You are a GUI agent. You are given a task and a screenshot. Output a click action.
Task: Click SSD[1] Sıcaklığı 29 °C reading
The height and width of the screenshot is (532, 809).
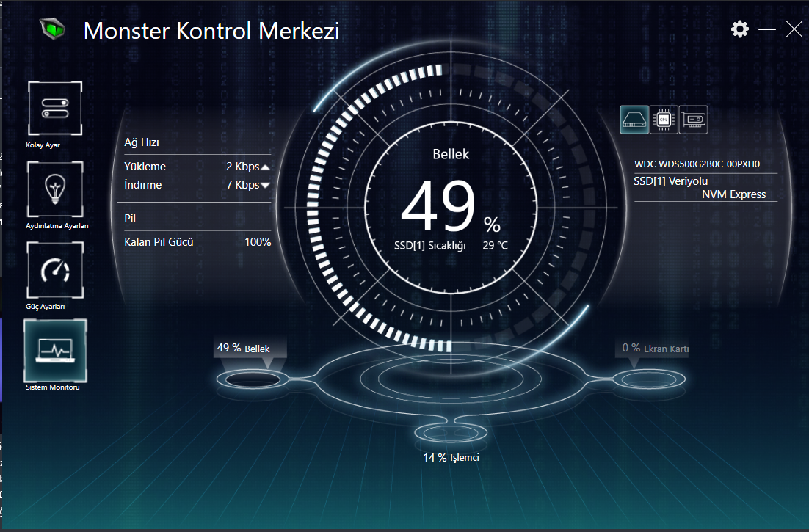point(451,245)
